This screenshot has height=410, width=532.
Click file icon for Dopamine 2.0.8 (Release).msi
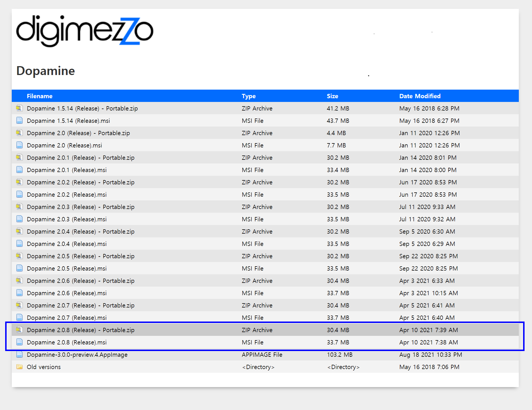[x=19, y=342]
